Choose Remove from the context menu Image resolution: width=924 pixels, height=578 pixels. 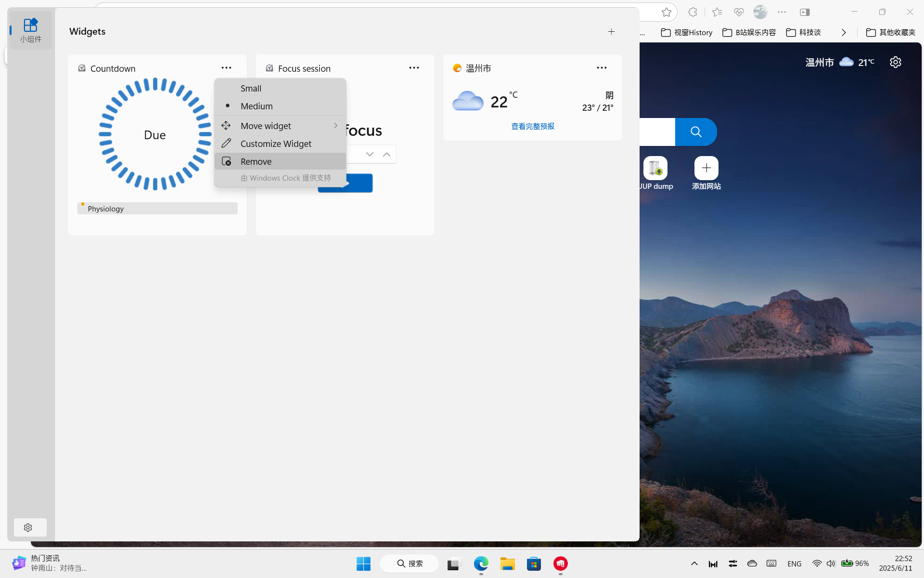pyautogui.click(x=256, y=161)
